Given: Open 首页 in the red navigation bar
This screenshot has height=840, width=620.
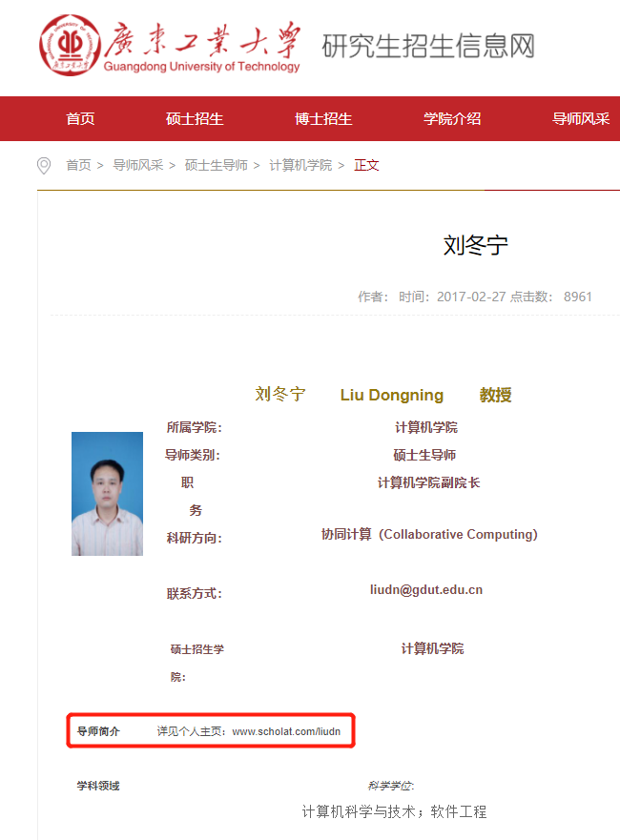Looking at the screenshot, I should 80,119.
